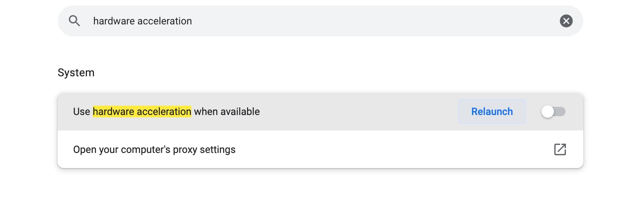Click the word "Use" in the acceleration setting
Viewport: 644px width, 206px height.
click(x=82, y=112)
